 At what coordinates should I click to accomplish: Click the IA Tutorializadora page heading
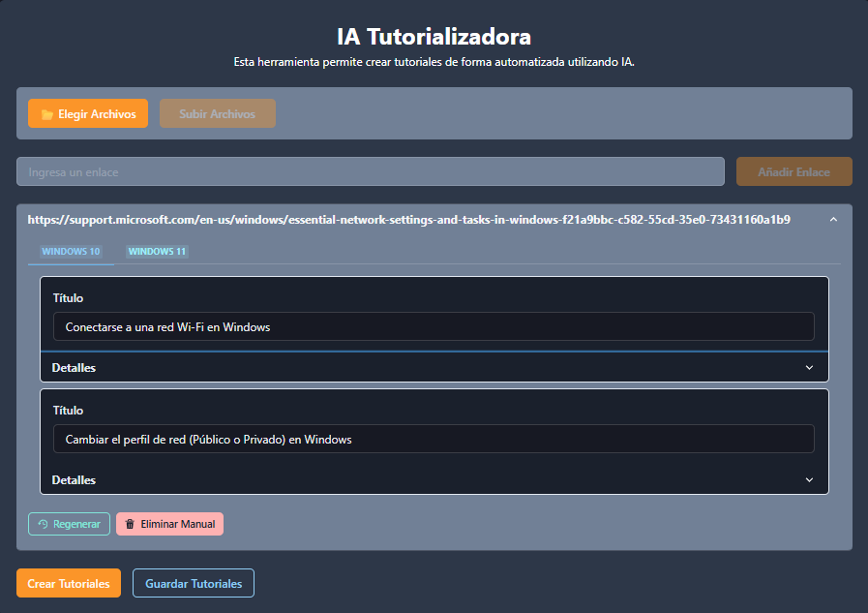(x=434, y=37)
